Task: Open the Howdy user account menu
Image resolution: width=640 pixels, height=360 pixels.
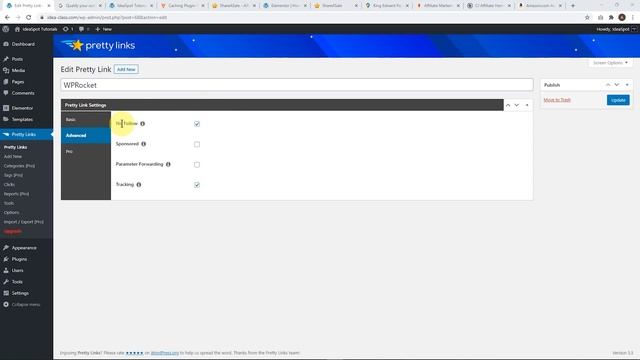Action: click(616, 29)
